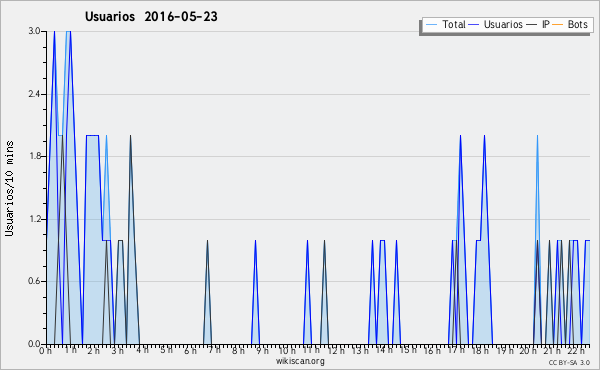Click the CC BY-SA 3.0 license text
Viewport: 600px width, 370px height.
coord(569,362)
